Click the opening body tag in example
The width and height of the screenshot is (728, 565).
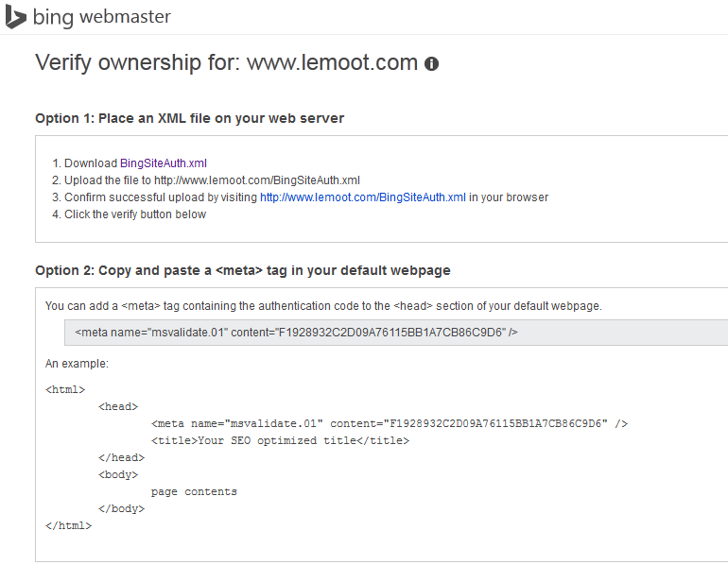(118, 474)
